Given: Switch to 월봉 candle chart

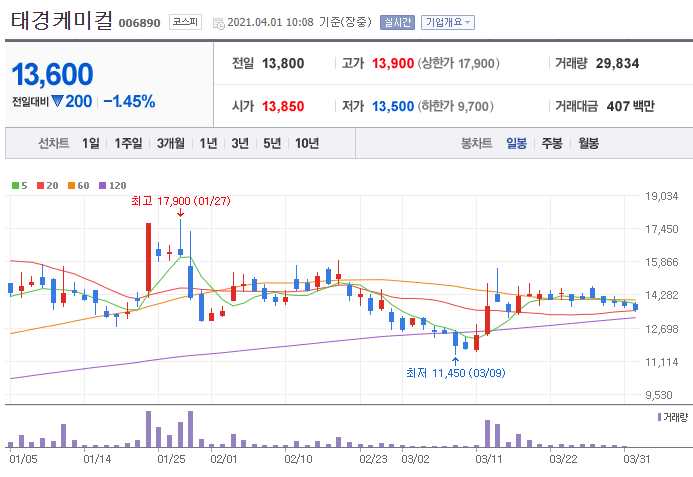Looking at the screenshot, I should (588, 143).
